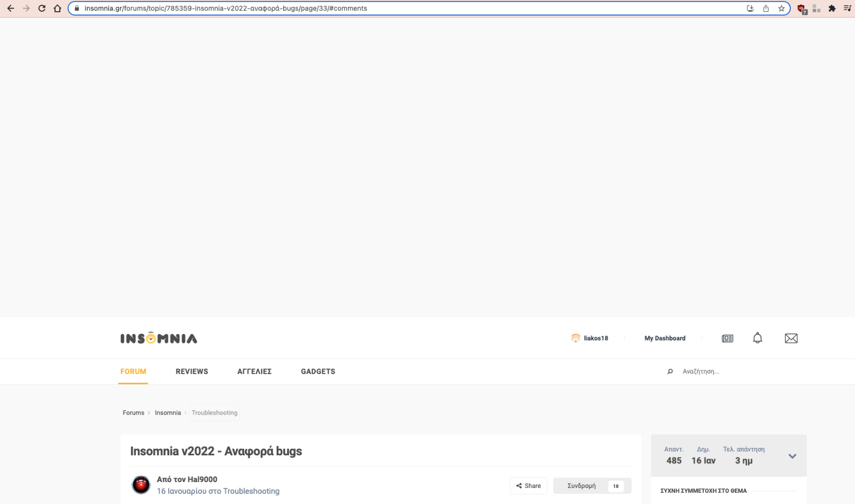Image resolution: width=855 pixels, height=504 pixels.
Task: Share this page via the share icon
Action: coord(766,9)
